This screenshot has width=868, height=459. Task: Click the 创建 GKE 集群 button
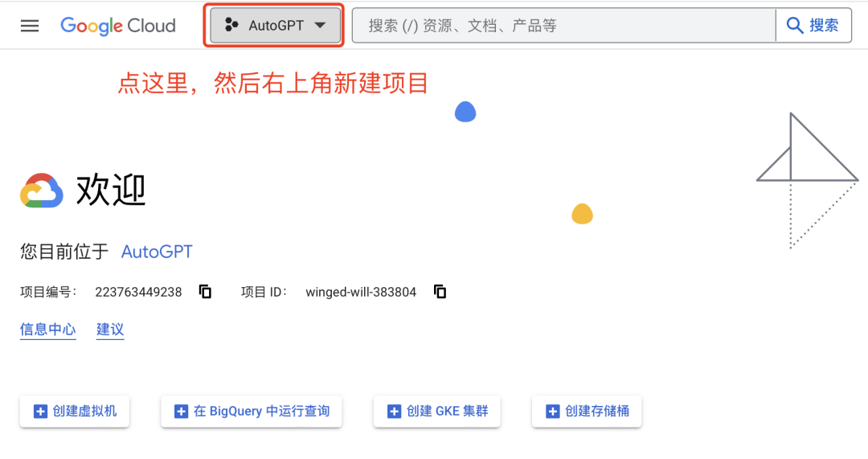[x=436, y=412]
